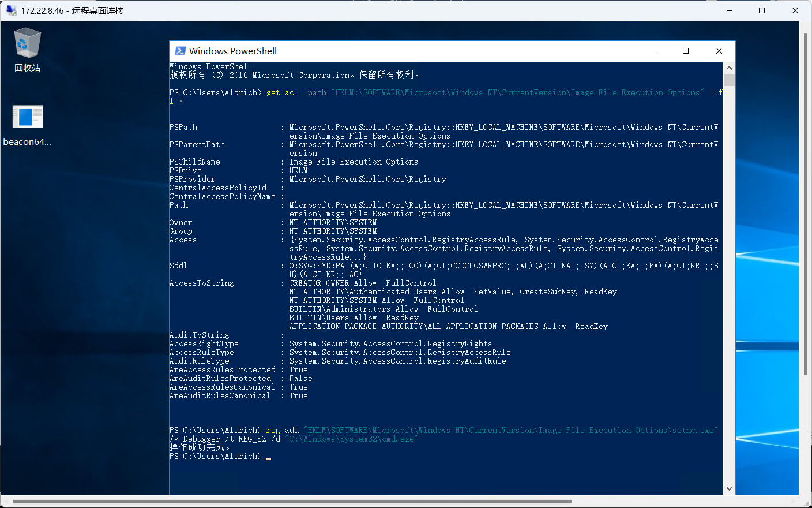The height and width of the screenshot is (508, 812).
Task: Click the 'Owner' property label
Action: [181, 222]
